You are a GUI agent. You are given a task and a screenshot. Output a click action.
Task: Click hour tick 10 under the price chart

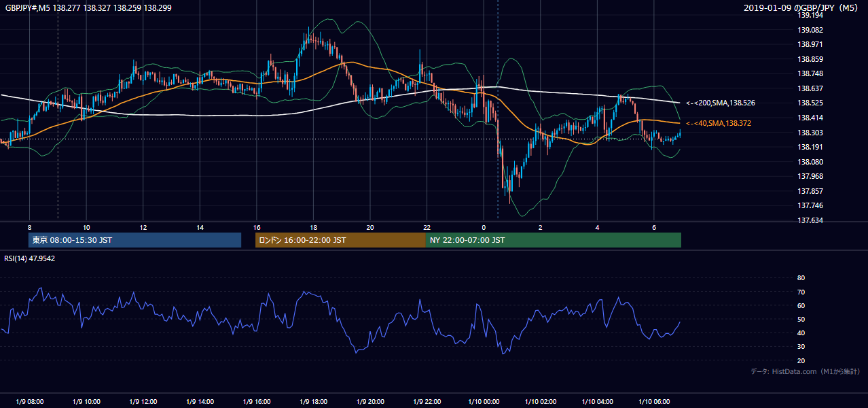tap(86, 227)
